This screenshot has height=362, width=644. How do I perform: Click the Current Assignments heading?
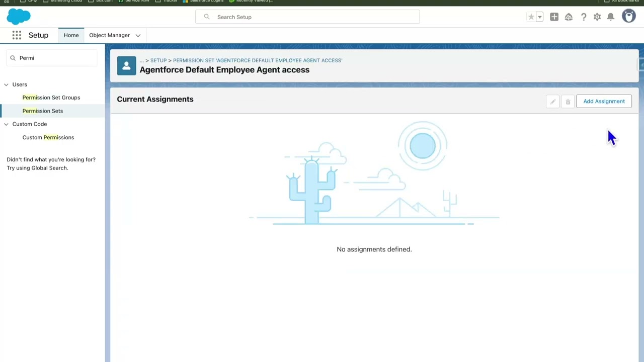(x=155, y=99)
